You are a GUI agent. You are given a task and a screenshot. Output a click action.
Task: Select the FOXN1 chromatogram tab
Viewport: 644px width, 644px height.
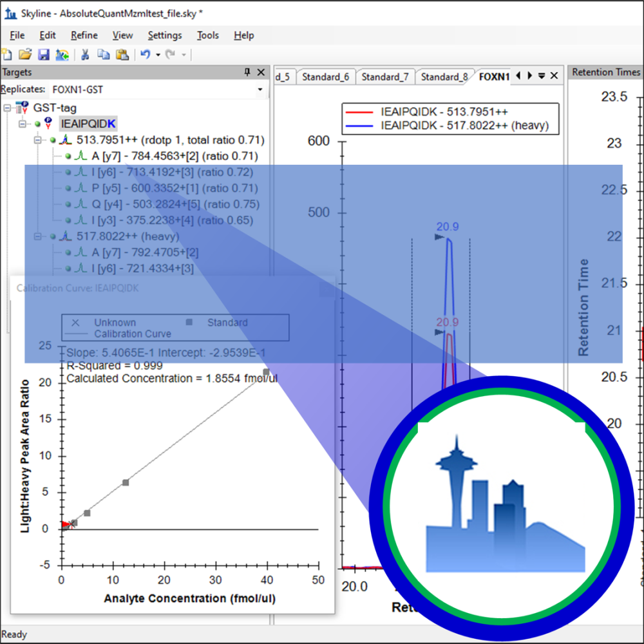click(494, 77)
